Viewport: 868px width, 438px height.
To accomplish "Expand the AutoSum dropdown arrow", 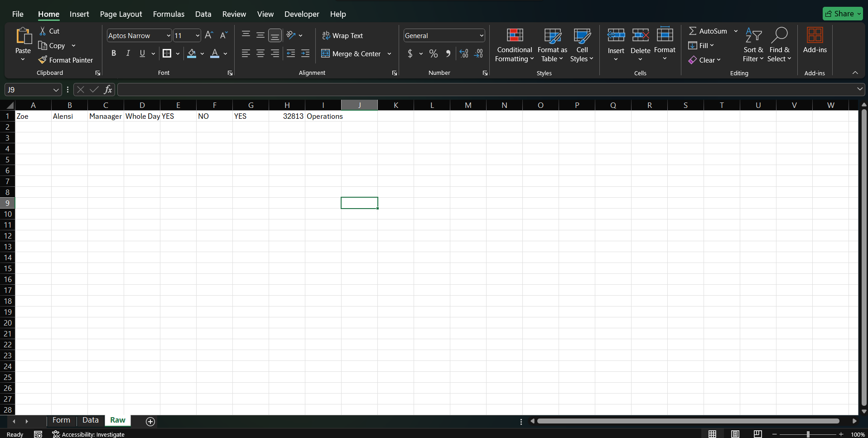I will pyautogui.click(x=736, y=31).
